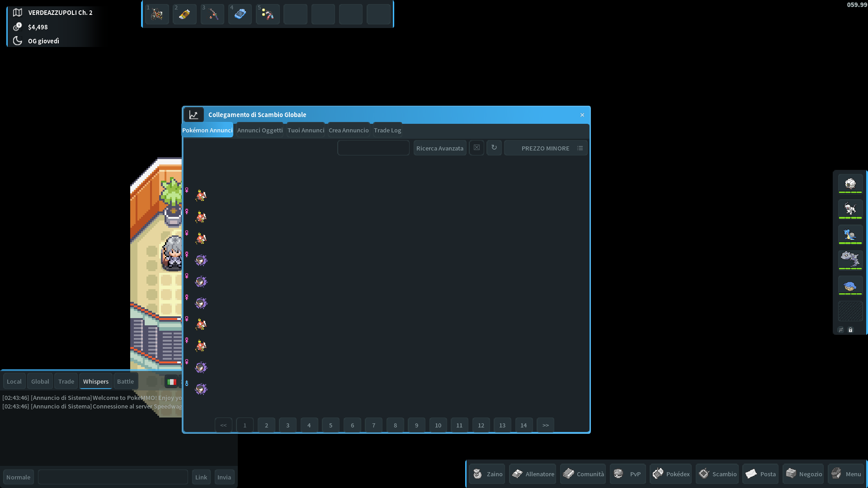Click the Crea Annuncio button
This screenshot has width=868, height=488.
tap(348, 130)
